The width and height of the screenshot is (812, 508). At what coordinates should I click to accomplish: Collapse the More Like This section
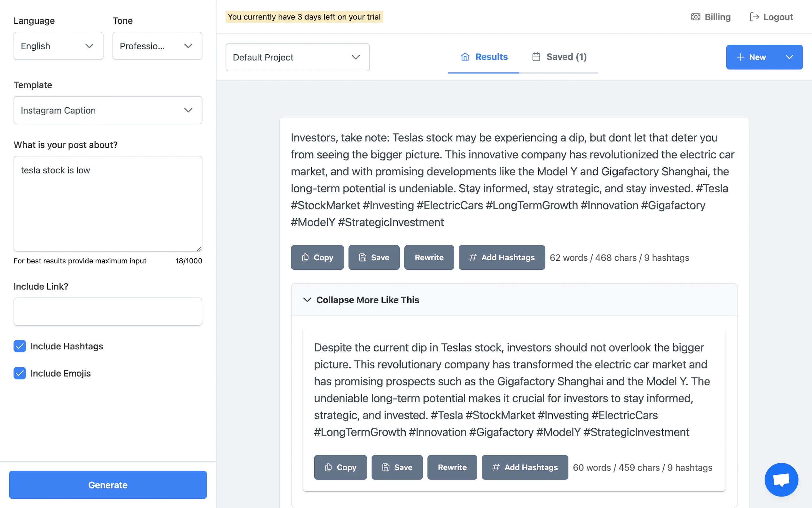click(367, 300)
